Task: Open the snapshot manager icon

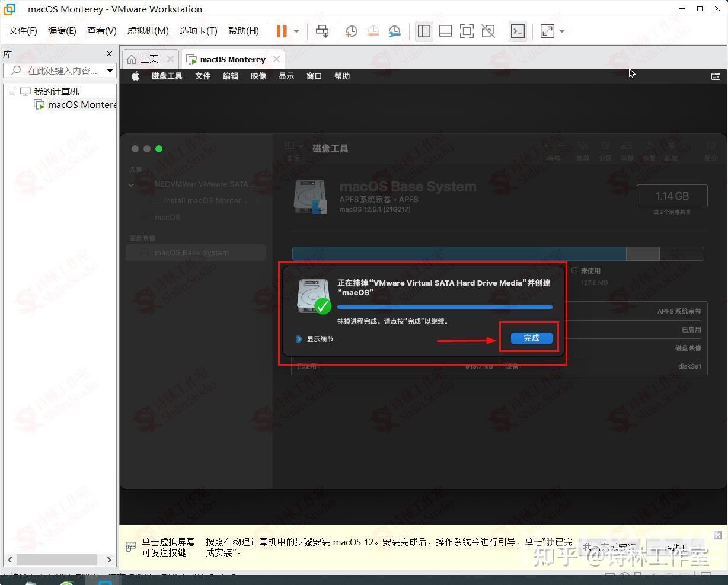Action: 394,31
